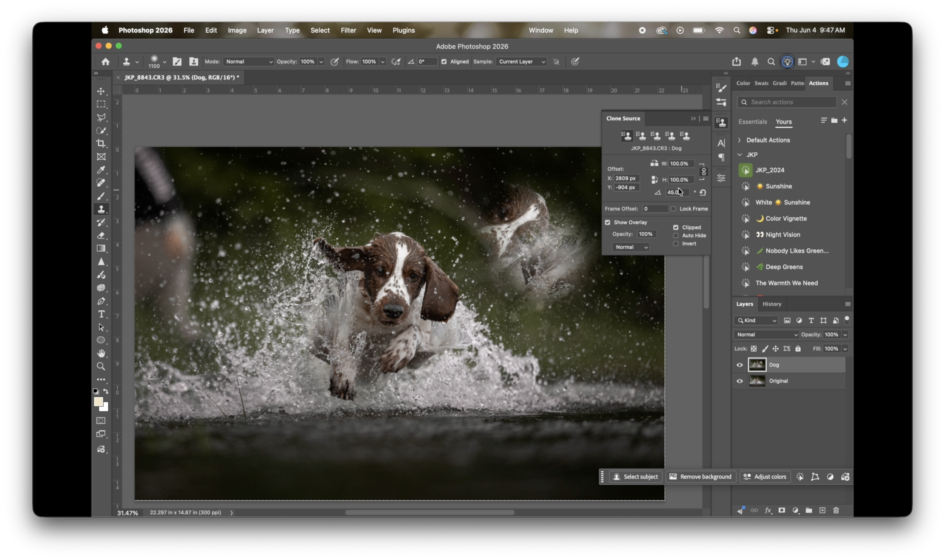Screen dimensions: 945x560
Task: Select the Hand tool
Action: click(x=101, y=353)
